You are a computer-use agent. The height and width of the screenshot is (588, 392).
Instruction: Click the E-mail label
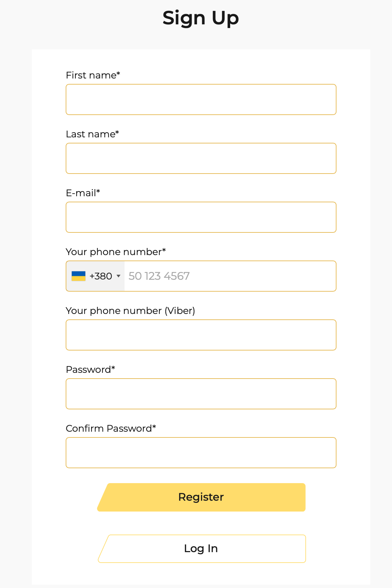pyautogui.click(x=83, y=193)
